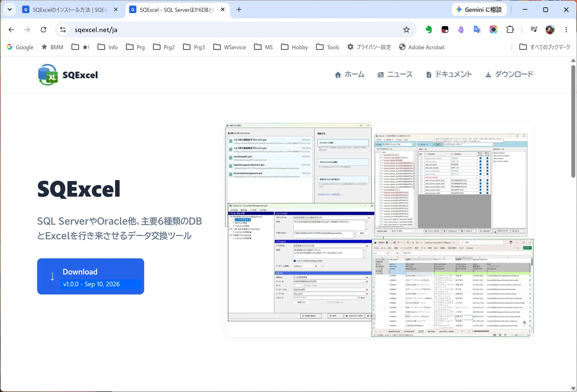Open the ドキュメント navigation item
This screenshot has height=392, width=577.
pyautogui.click(x=449, y=75)
